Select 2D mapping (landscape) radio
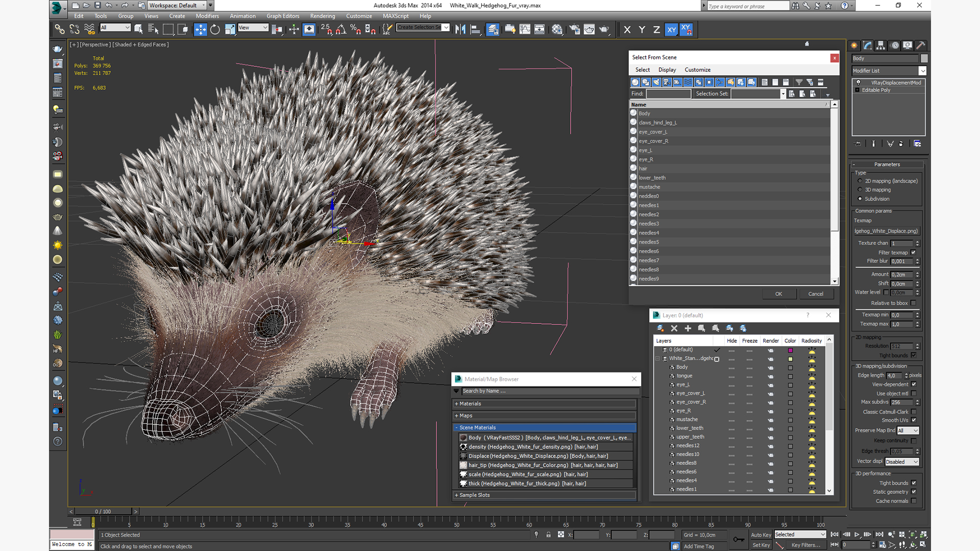Image resolution: width=980 pixels, height=551 pixels. click(x=860, y=181)
